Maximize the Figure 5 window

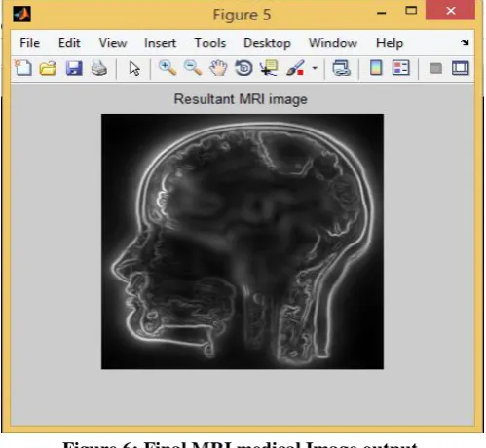tap(411, 11)
